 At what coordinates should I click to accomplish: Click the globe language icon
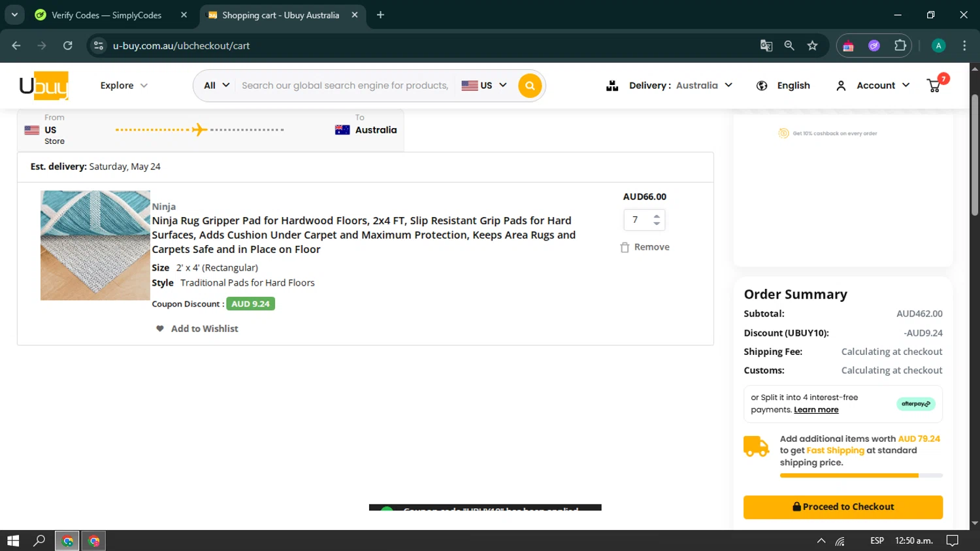[x=762, y=86]
